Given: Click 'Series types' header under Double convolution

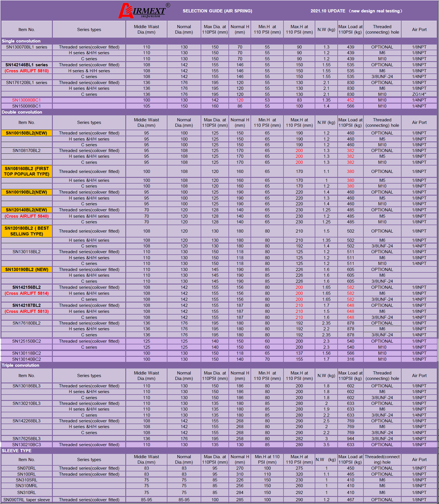Looking at the screenshot, I should click(89, 123).
